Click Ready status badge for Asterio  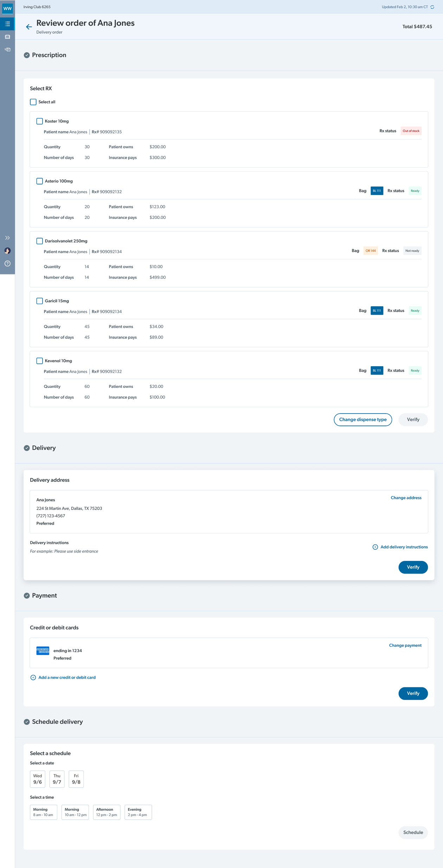tap(415, 191)
